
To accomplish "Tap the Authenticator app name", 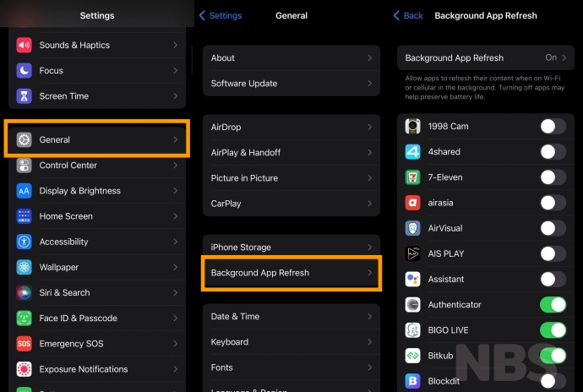I will click(x=455, y=305).
